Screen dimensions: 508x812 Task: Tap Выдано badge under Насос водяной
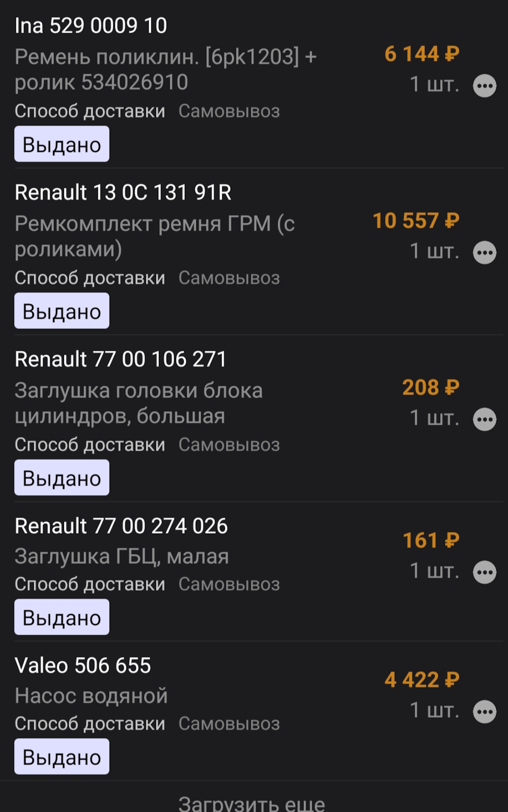(62, 756)
